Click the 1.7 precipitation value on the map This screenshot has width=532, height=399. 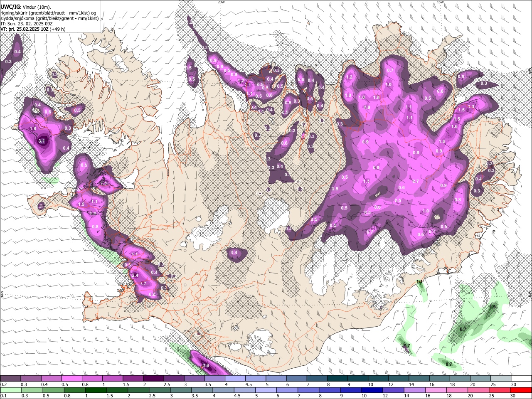(x=143, y=283)
